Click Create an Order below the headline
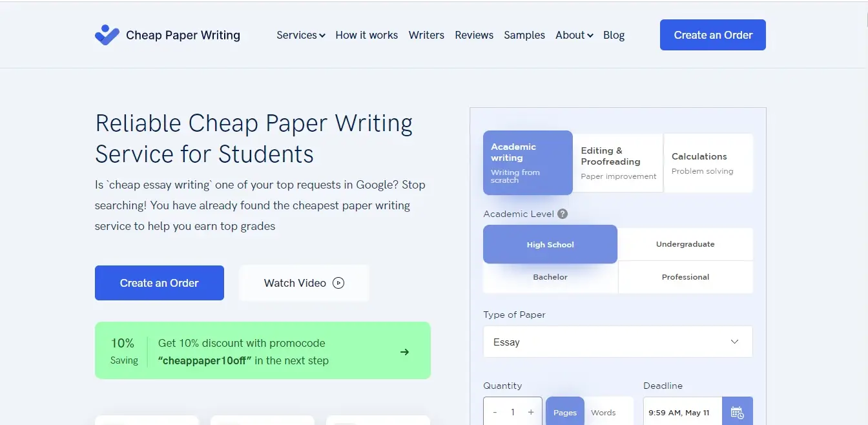The width and height of the screenshot is (868, 425). (x=160, y=283)
